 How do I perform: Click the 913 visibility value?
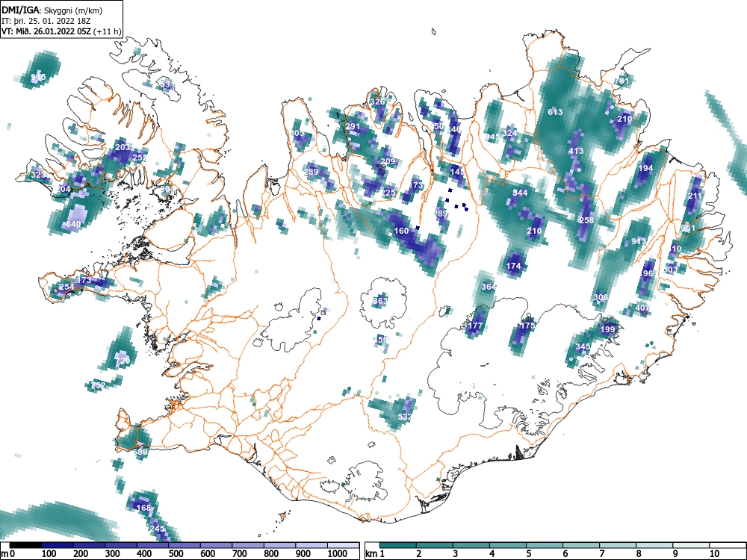coord(639,241)
